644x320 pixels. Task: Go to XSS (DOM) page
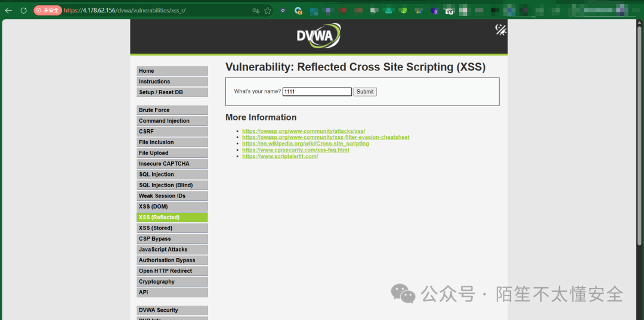pyautogui.click(x=172, y=206)
